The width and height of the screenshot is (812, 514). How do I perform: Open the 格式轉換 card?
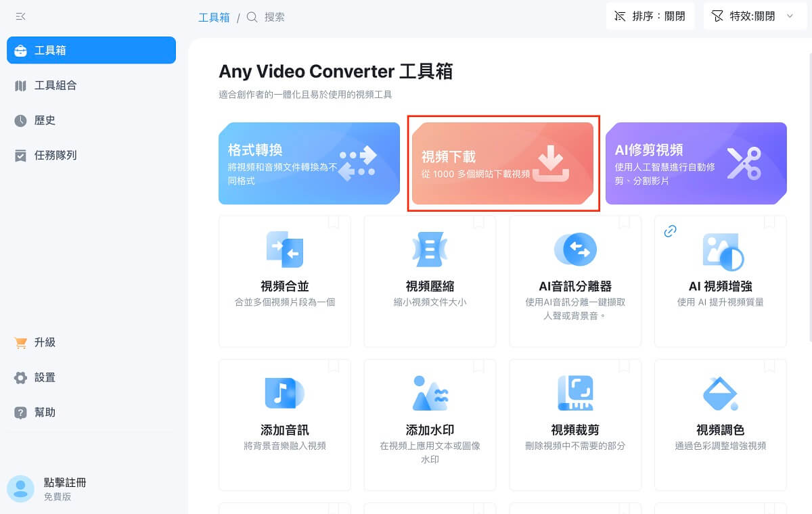pos(309,163)
